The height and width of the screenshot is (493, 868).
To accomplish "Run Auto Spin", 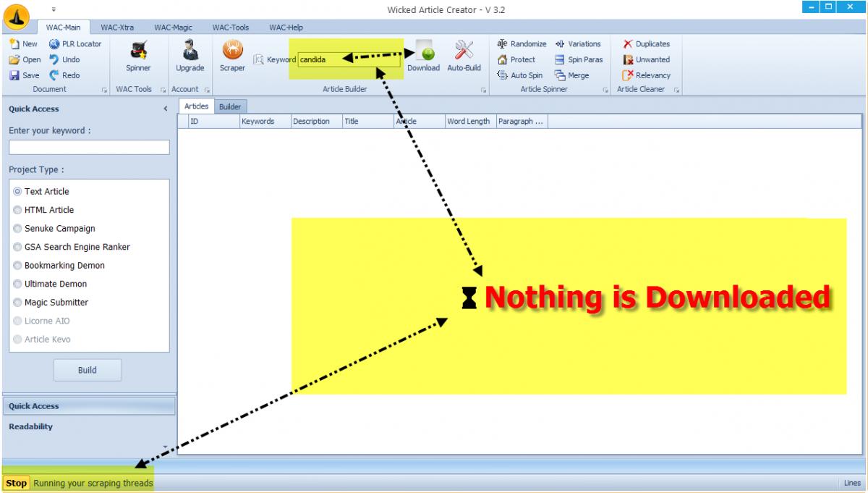I will [x=520, y=75].
